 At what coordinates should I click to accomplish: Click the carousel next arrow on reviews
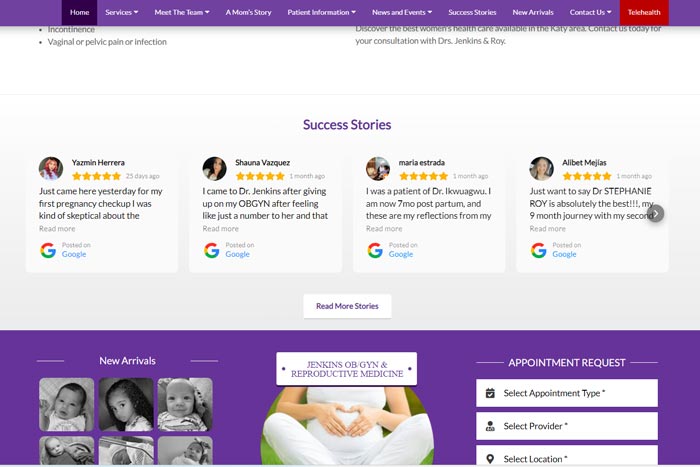coord(655,213)
